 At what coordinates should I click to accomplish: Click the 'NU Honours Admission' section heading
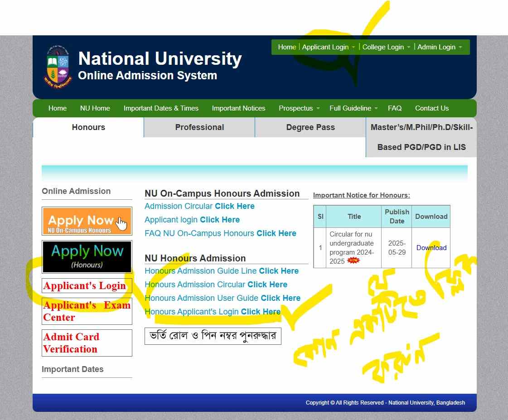(x=195, y=258)
